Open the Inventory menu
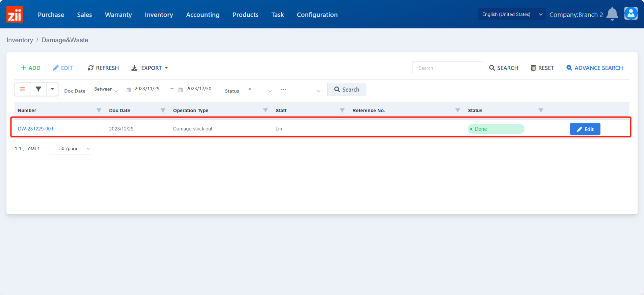The height and width of the screenshot is (295, 644). (x=159, y=15)
